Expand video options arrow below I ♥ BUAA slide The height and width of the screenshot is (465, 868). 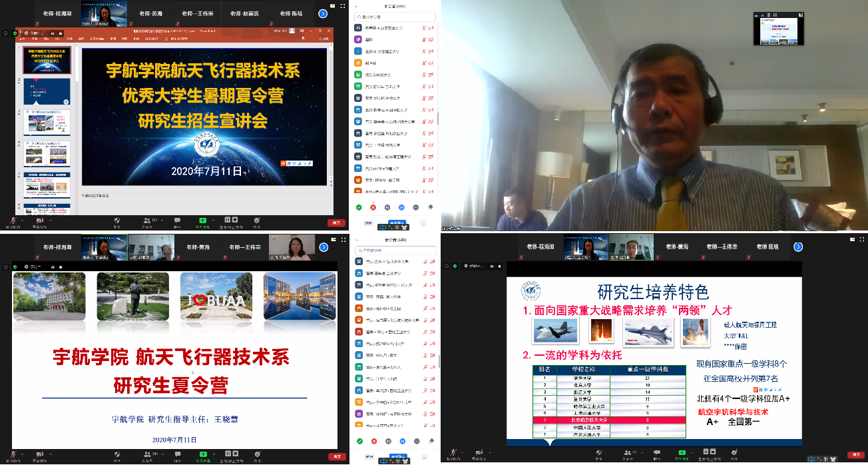(51, 454)
